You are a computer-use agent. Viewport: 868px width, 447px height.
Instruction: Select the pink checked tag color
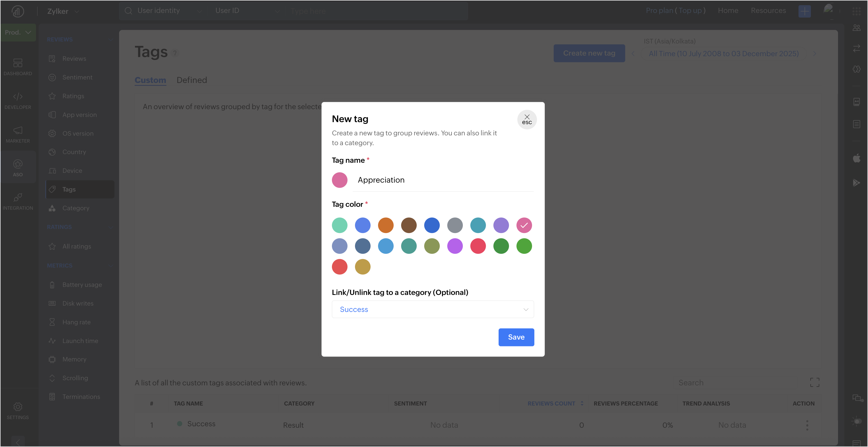(x=524, y=225)
